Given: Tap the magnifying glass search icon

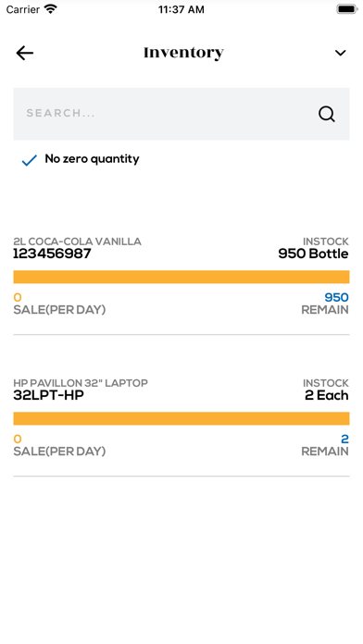Looking at the screenshot, I should pos(327,114).
